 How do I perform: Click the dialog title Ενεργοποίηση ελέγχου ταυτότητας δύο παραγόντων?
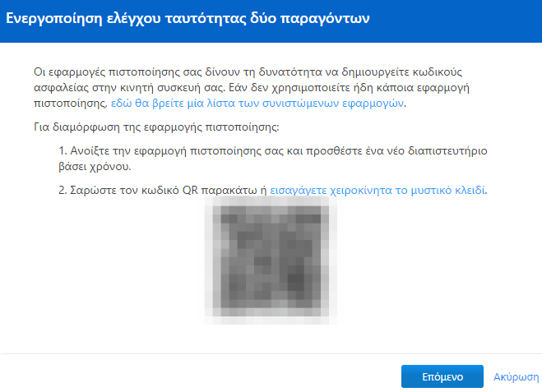[188, 18]
